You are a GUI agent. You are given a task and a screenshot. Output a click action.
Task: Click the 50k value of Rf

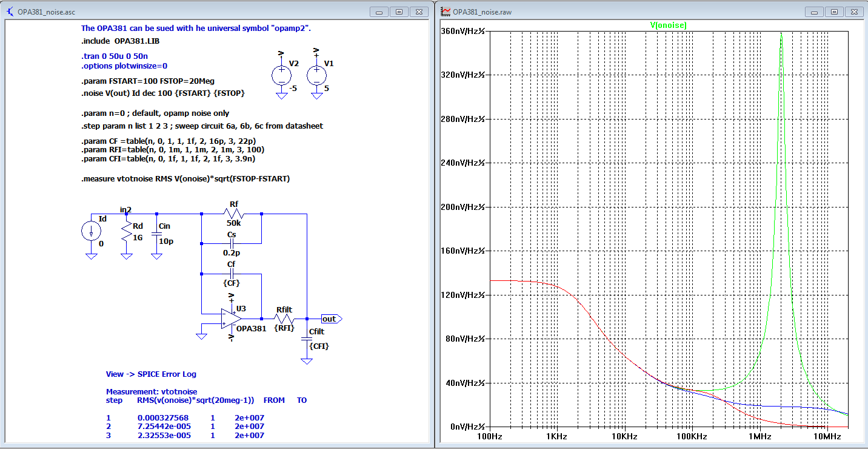[x=235, y=223]
